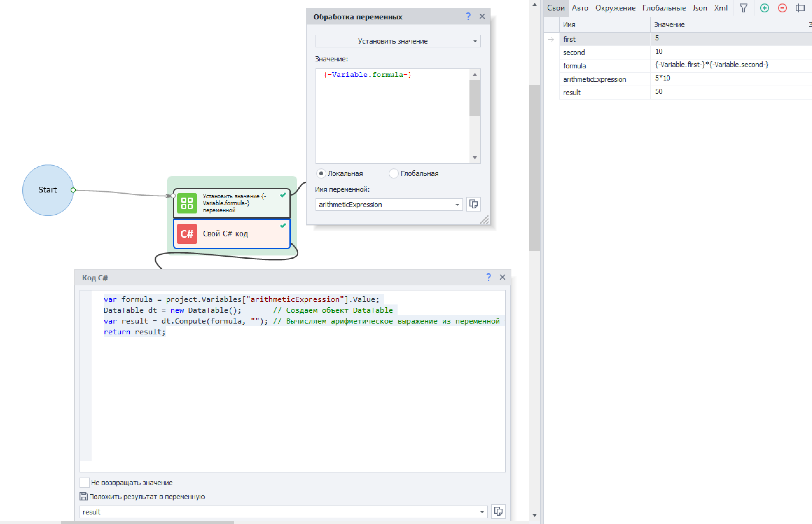Switch to the Json tab
Screen dimensions: 812x524
(x=699, y=8)
